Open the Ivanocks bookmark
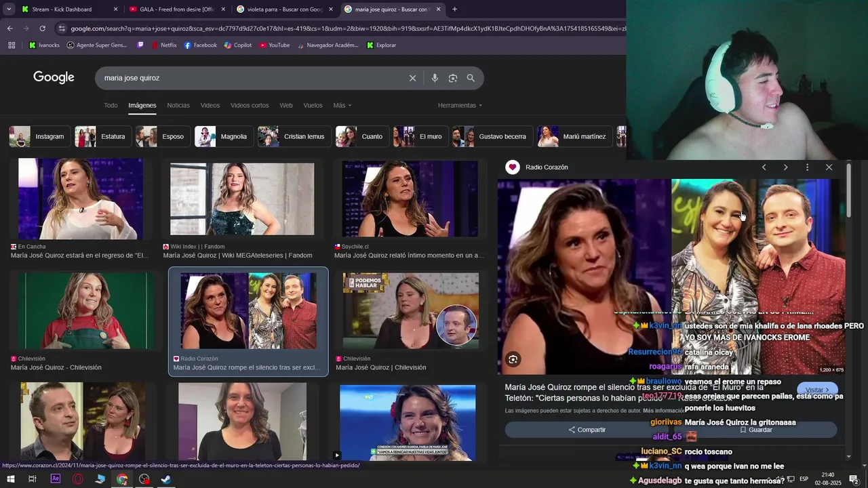 [x=44, y=45]
